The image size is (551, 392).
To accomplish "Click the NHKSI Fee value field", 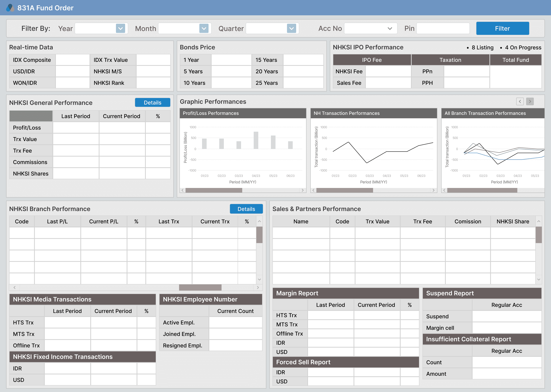I will [x=388, y=71].
